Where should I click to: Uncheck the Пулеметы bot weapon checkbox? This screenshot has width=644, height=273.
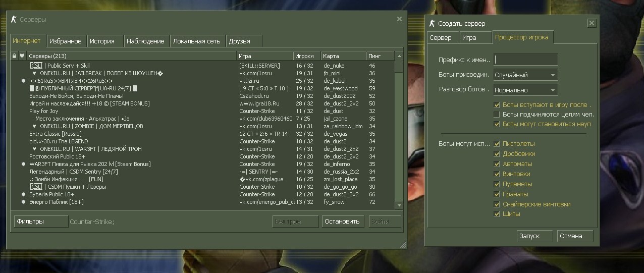(x=497, y=184)
